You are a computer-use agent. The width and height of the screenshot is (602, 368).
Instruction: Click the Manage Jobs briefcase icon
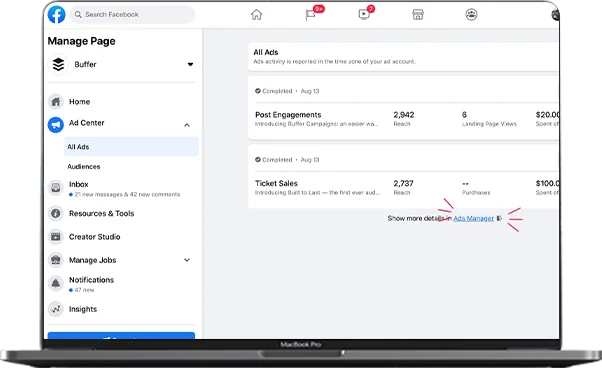(56, 260)
